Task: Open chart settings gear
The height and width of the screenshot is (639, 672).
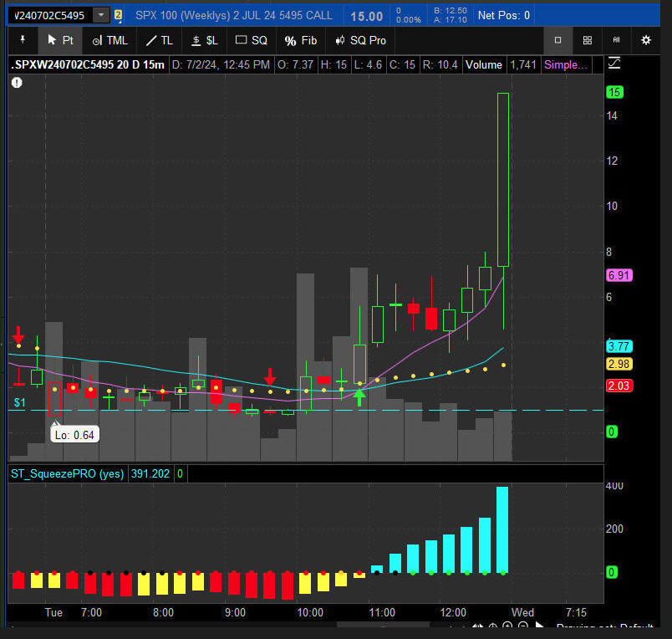Action: point(645,40)
